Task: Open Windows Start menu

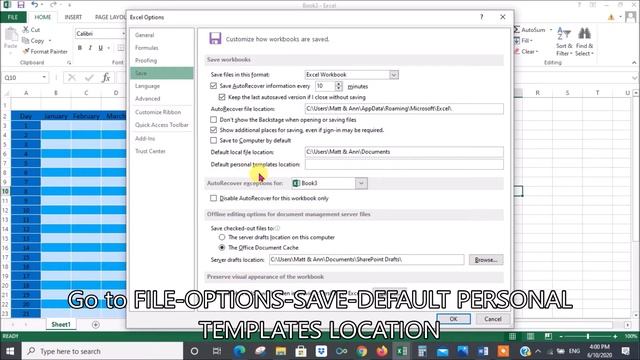Action: click(10, 351)
